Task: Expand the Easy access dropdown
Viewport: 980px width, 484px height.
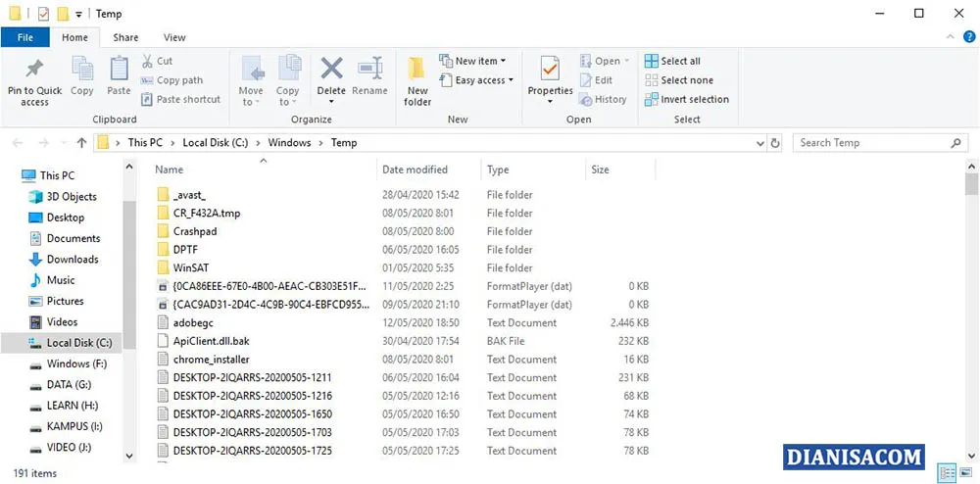Action: [476, 80]
